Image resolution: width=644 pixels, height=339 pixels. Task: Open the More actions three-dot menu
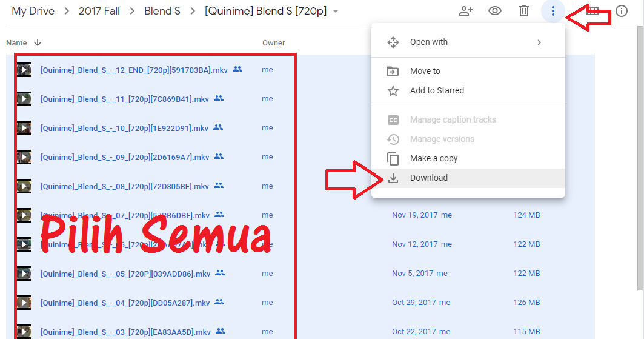[553, 11]
